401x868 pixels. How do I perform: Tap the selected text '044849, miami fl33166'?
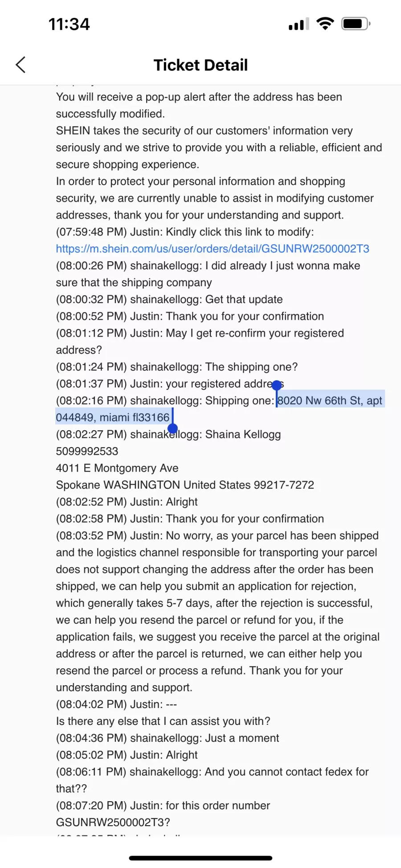point(113,417)
